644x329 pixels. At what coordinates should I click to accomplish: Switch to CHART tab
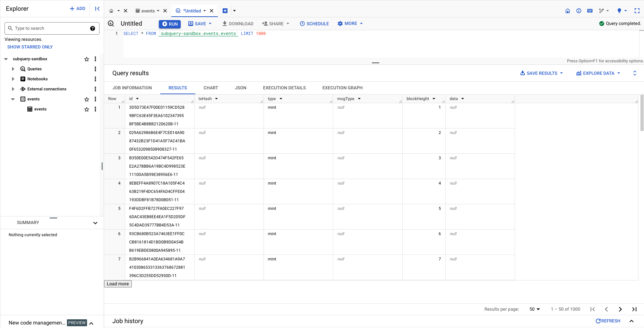[211, 88]
